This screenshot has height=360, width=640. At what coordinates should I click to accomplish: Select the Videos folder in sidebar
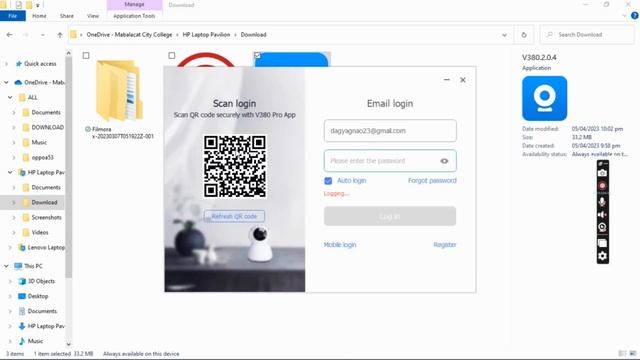pos(40,232)
